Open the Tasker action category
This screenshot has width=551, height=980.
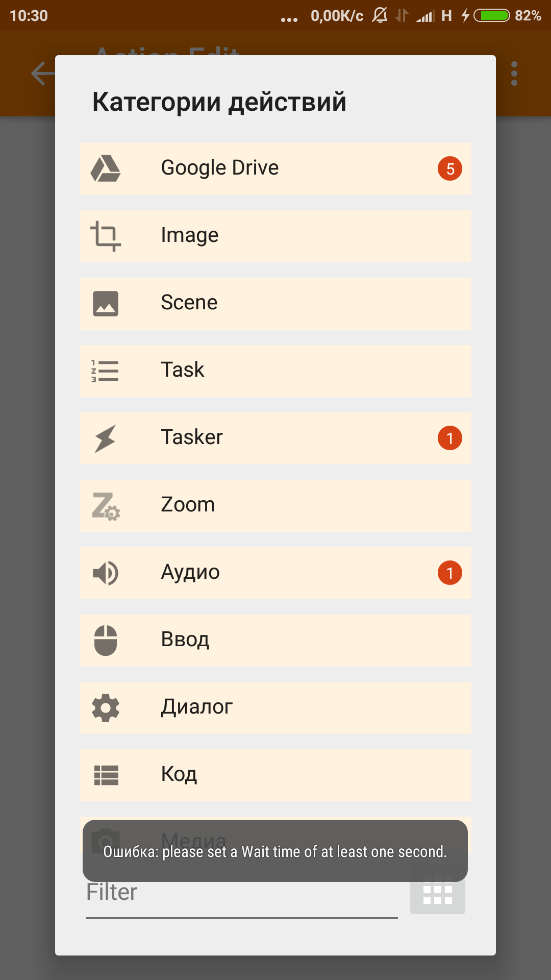pos(275,438)
